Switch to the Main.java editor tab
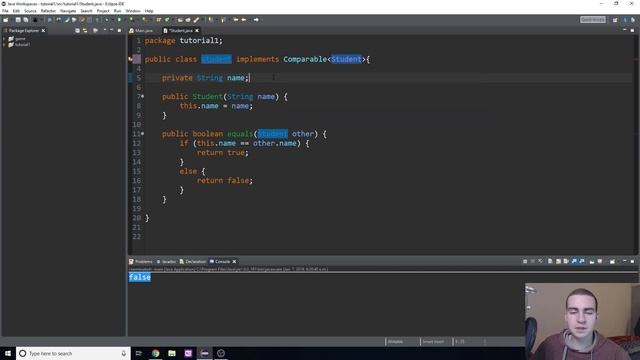This screenshot has height=360, width=640. [x=141, y=31]
